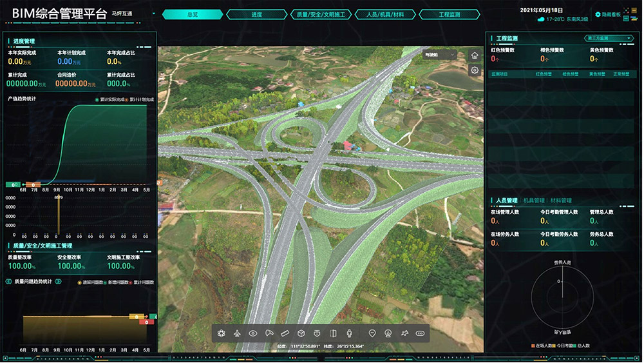Toggle 累计实际完成 legend series
The height and width of the screenshot is (363, 644).
(110, 100)
